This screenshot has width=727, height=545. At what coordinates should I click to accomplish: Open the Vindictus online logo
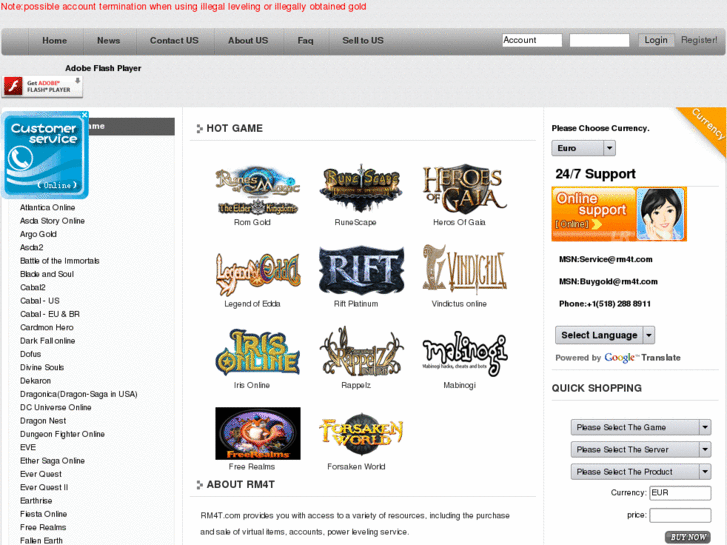(465, 269)
